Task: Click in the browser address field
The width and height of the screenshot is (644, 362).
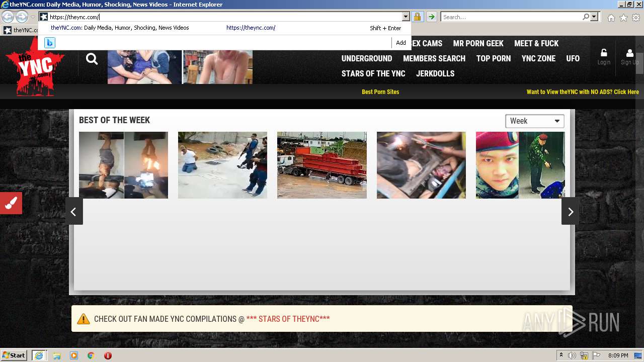Action: 225,17
